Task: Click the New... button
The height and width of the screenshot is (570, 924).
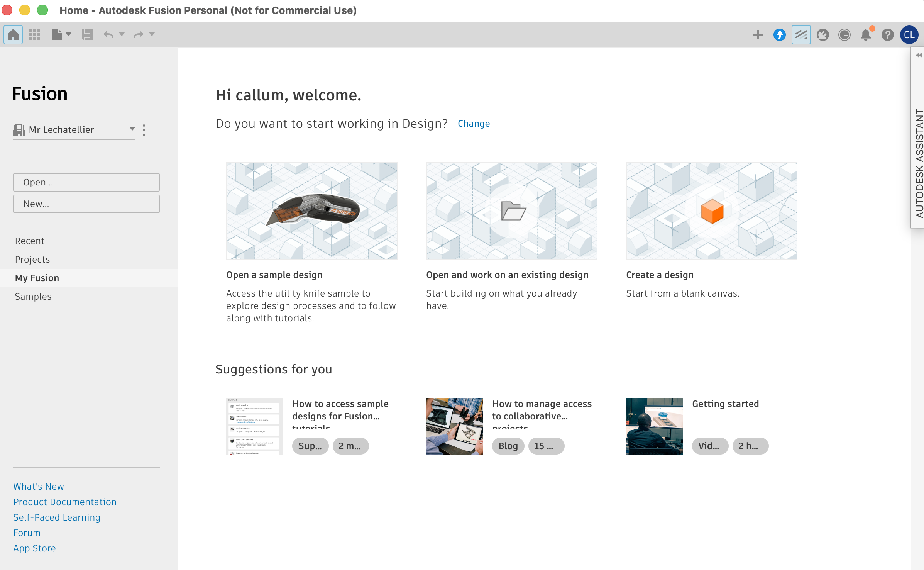Action: point(86,204)
